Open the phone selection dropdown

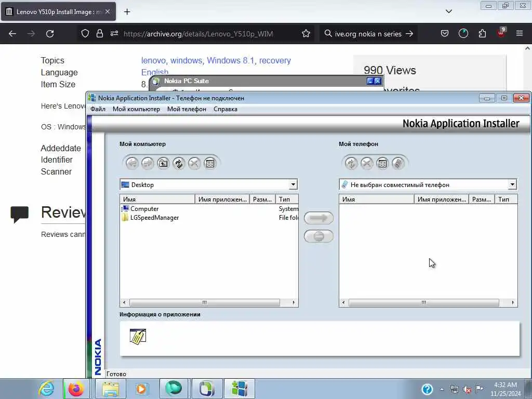coord(512,184)
